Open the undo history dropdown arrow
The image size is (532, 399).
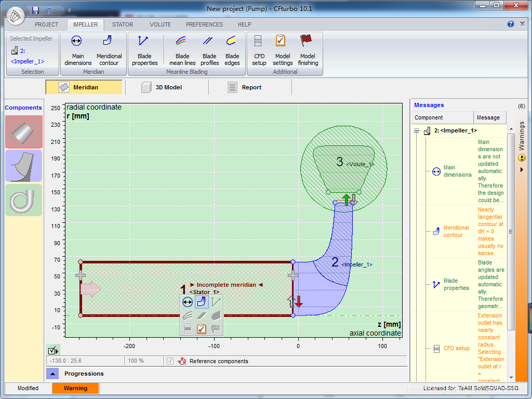pos(56,10)
